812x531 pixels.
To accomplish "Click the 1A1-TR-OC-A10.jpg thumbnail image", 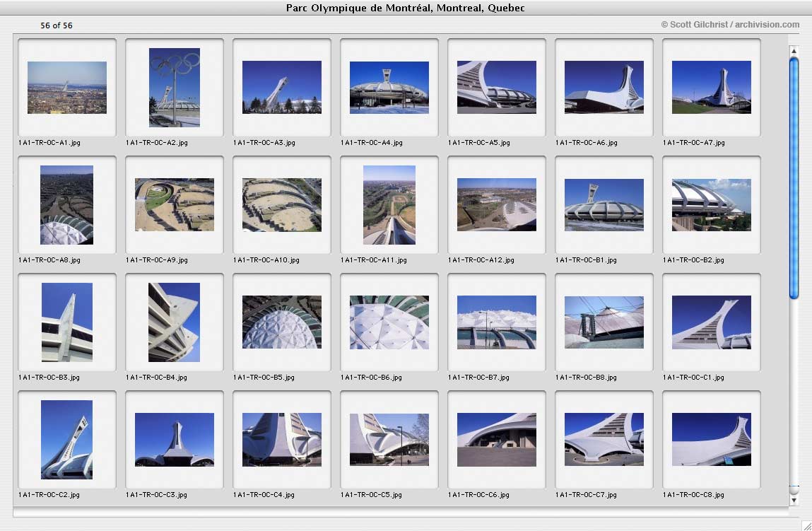I will [282, 205].
